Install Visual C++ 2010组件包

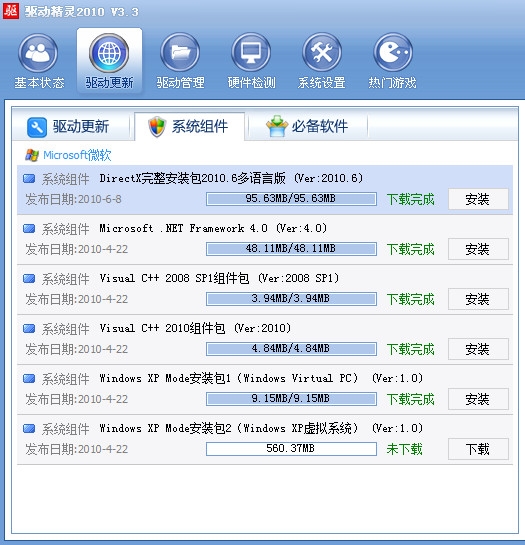pyautogui.click(x=478, y=349)
